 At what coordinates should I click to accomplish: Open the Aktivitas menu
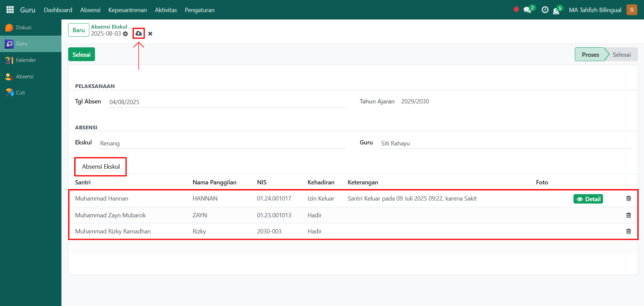point(166,10)
